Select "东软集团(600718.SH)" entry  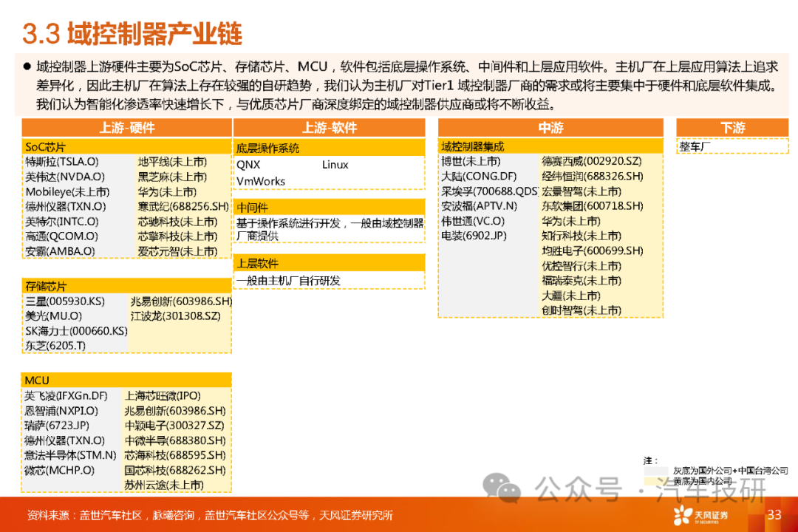click(x=593, y=206)
